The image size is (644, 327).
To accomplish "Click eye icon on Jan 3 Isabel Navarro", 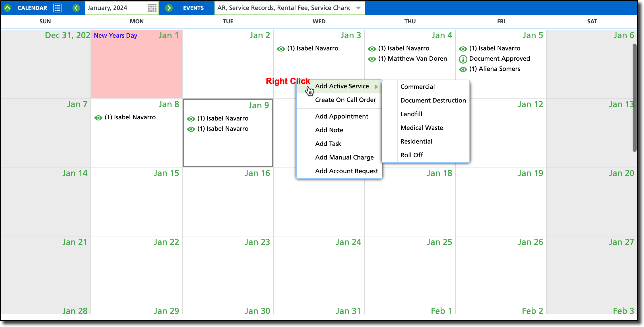I will (x=281, y=49).
